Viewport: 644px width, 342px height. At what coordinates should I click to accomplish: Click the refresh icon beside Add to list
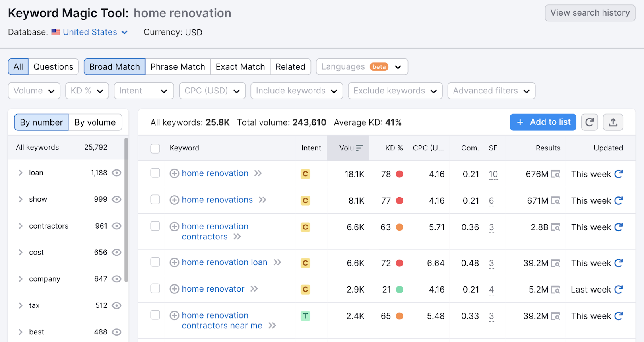point(589,122)
